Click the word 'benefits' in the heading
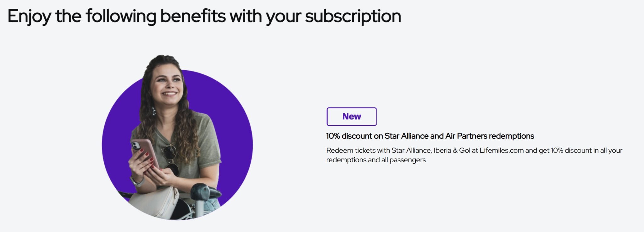Viewport: 644px width, 232px height. pyautogui.click(x=192, y=16)
